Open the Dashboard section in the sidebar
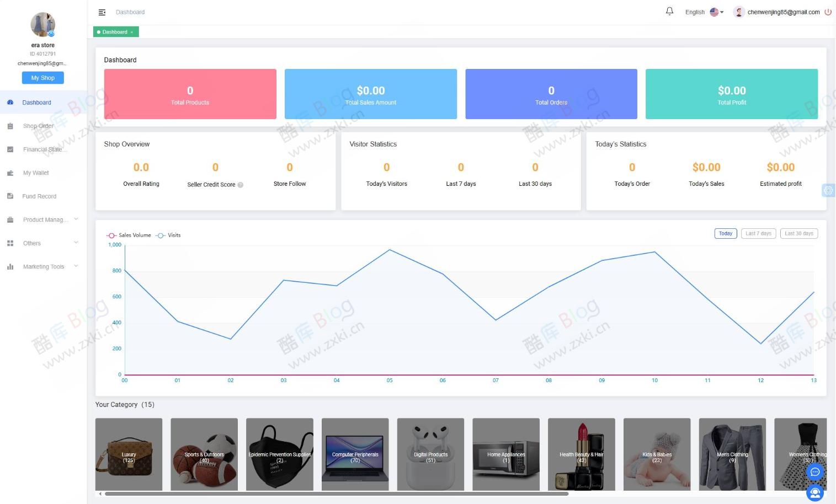Image resolution: width=836 pixels, height=504 pixels. tap(36, 102)
